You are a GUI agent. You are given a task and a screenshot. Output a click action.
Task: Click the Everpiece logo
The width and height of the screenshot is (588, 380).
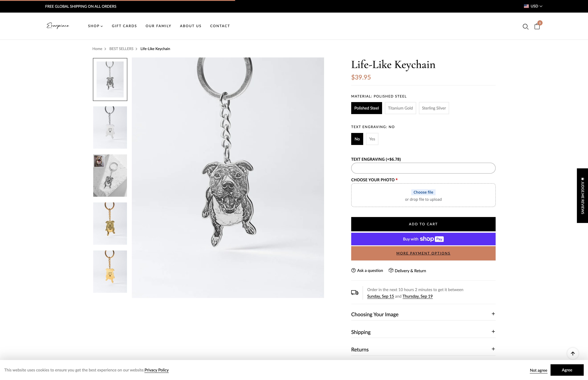[58, 26]
